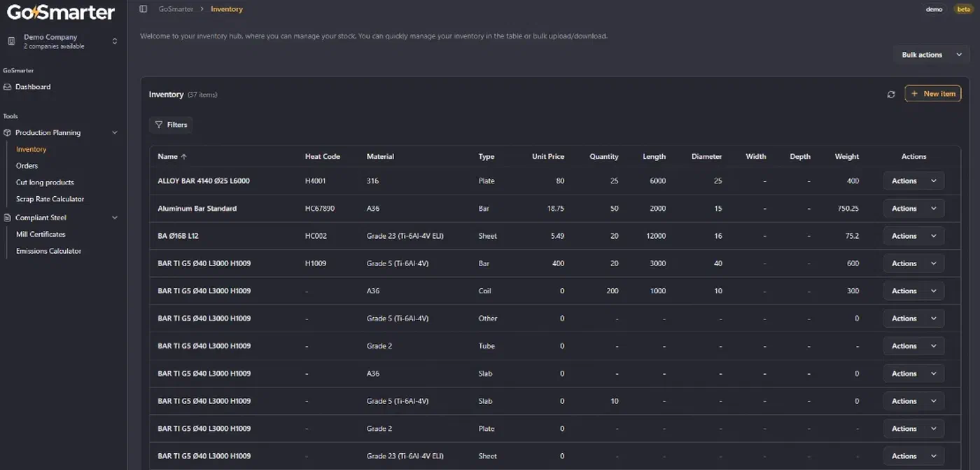Open the company switcher chevrons

115,41
